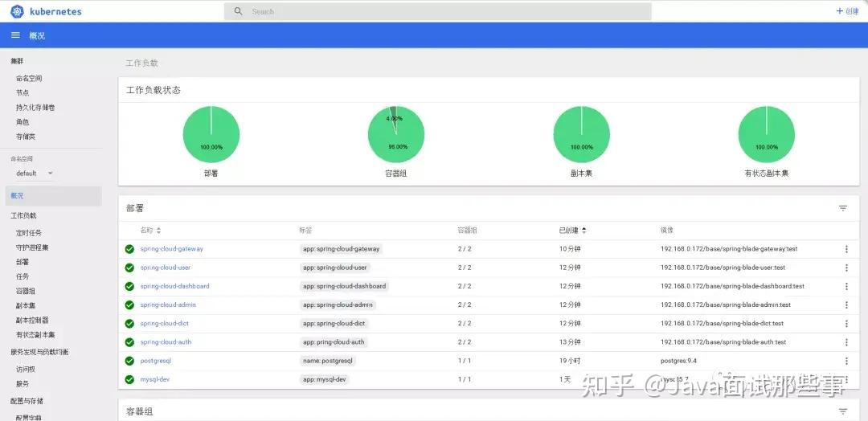Open 配置与存储 section in sidebar
The height and width of the screenshot is (421, 868).
pyautogui.click(x=27, y=401)
